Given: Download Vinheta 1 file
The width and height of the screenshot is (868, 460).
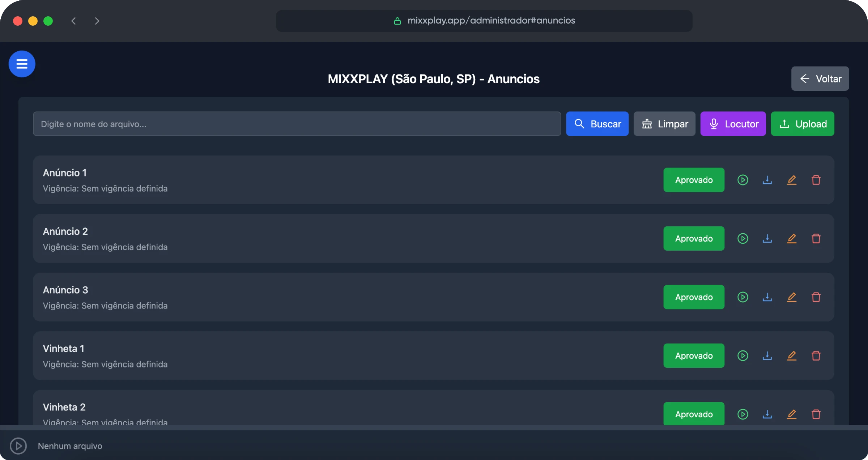Looking at the screenshot, I should (x=767, y=355).
